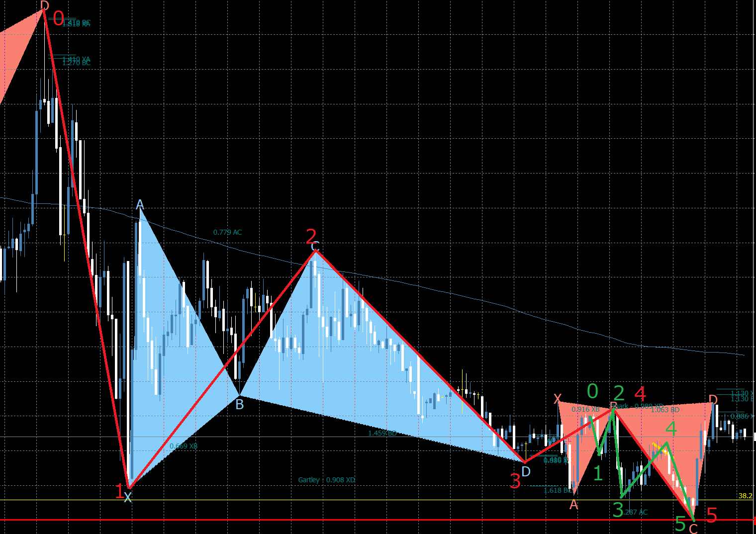756x534 pixels.
Task: Click the yellow "38.2" level label
Action: point(746,496)
